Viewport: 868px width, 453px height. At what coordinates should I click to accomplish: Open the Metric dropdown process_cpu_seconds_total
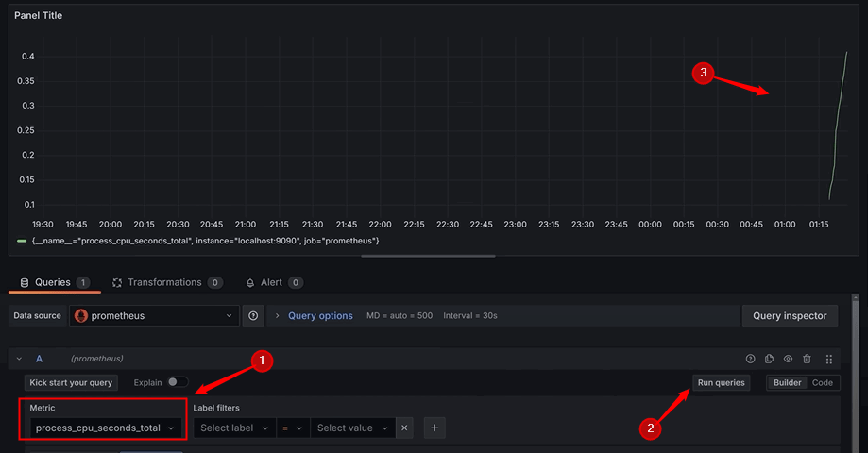coord(105,428)
